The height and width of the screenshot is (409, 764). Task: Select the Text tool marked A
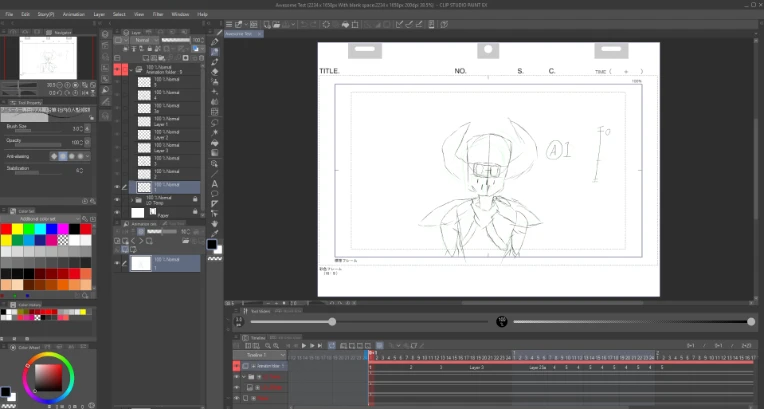coord(215,184)
